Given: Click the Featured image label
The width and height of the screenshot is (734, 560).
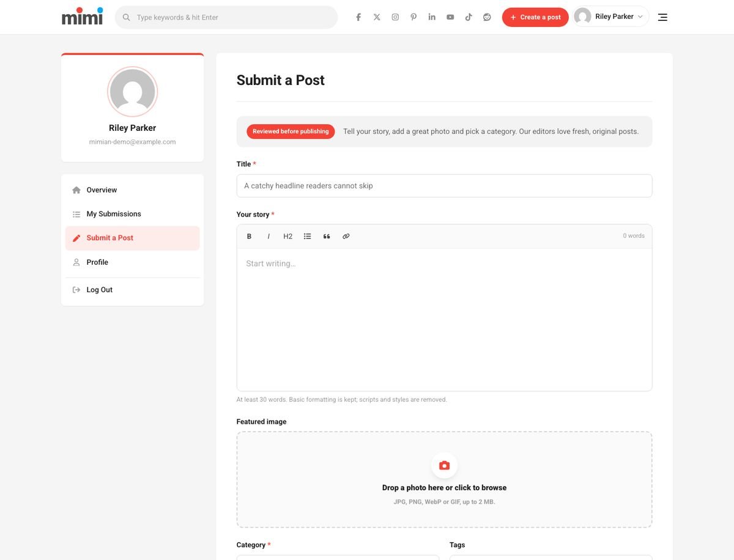Looking at the screenshot, I should 261,422.
